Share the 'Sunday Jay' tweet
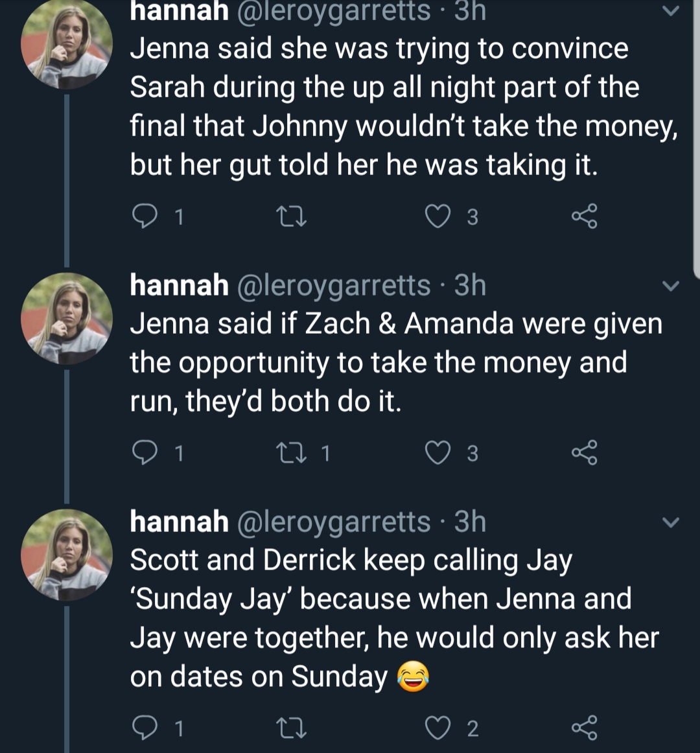This screenshot has width=700, height=753. click(584, 728)
